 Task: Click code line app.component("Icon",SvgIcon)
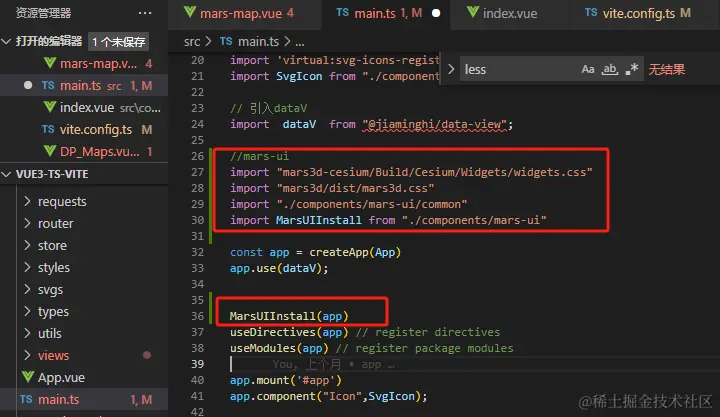pyautogui.click(x=328, y=396)
